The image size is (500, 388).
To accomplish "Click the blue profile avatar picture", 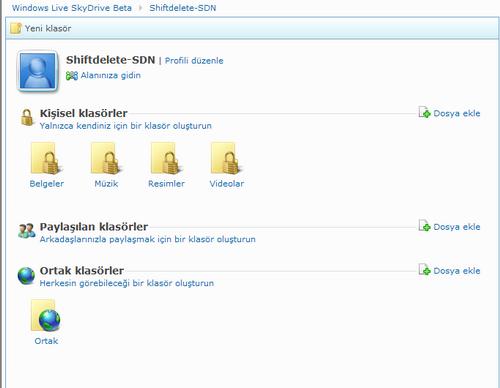I will (38, 71).
